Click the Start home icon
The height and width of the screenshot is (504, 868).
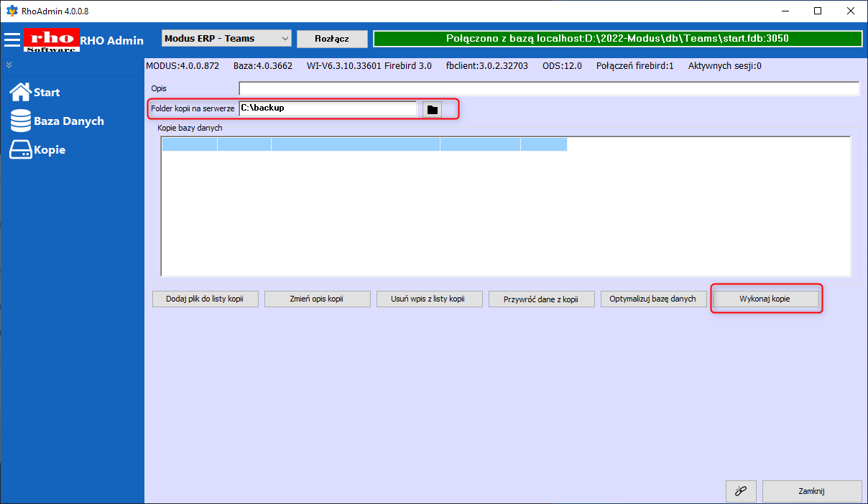coord(21,92)
